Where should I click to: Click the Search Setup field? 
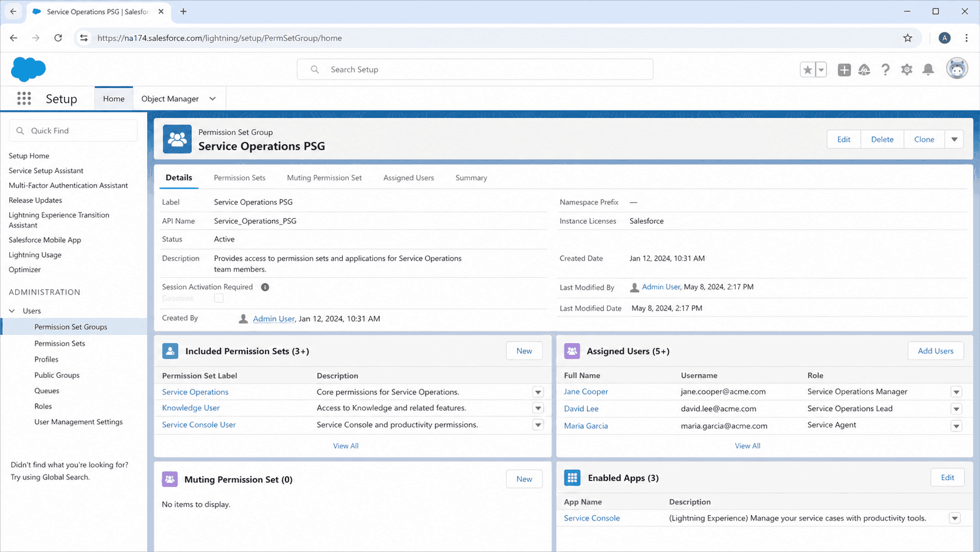[x=475, y=69]
